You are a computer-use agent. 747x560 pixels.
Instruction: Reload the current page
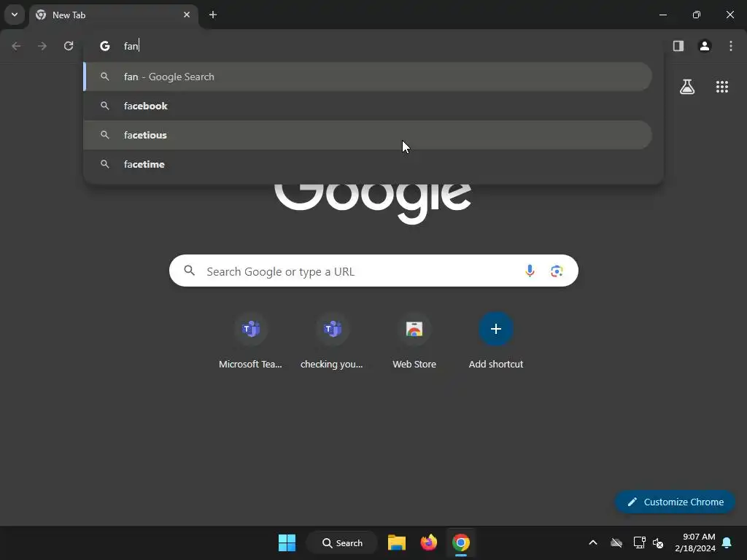[69, 46]
